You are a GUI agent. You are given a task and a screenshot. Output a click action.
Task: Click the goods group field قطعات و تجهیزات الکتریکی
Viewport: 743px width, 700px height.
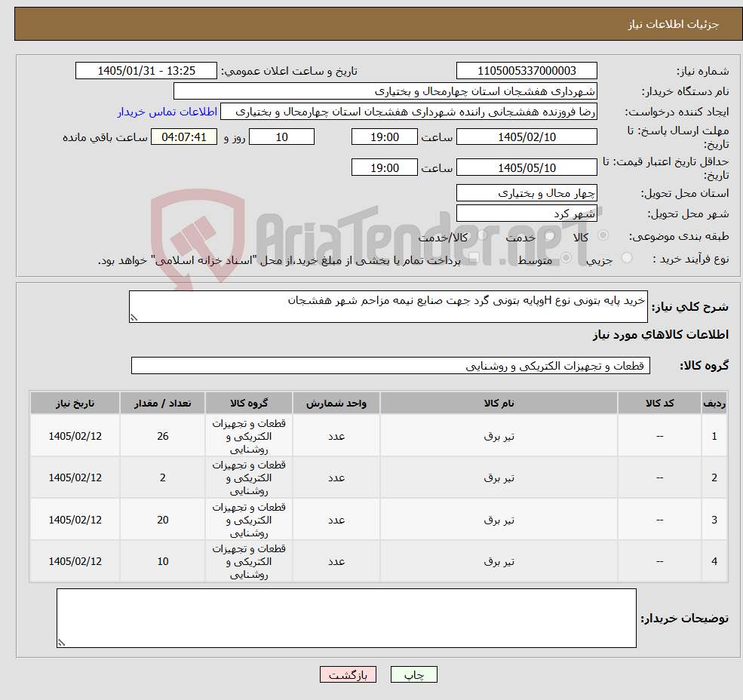[x=391, y=366]
